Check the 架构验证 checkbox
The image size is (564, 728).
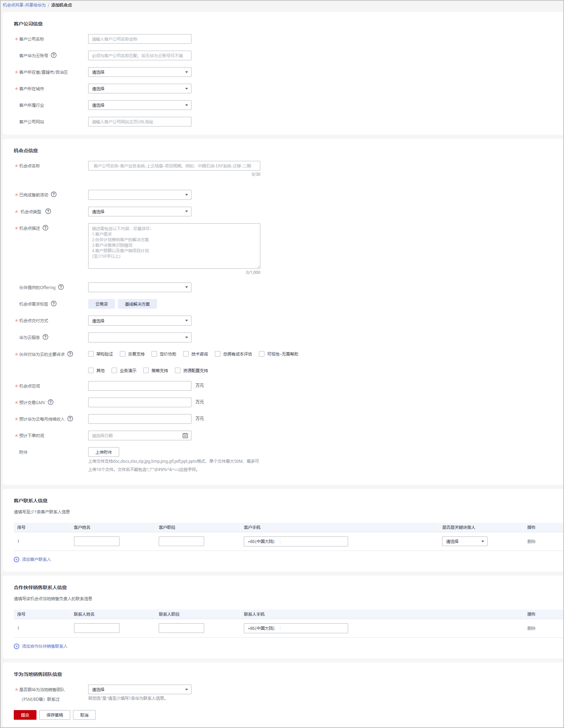91,354
